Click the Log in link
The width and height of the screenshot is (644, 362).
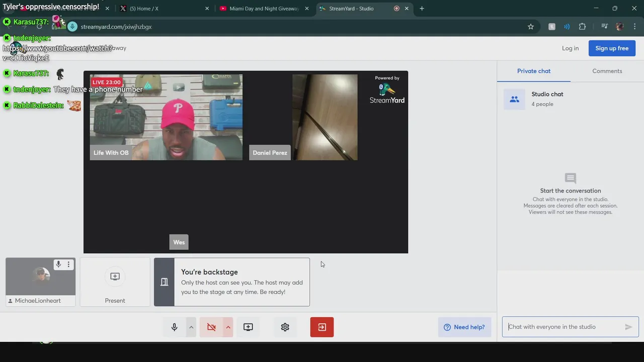[x=570, y=48]
